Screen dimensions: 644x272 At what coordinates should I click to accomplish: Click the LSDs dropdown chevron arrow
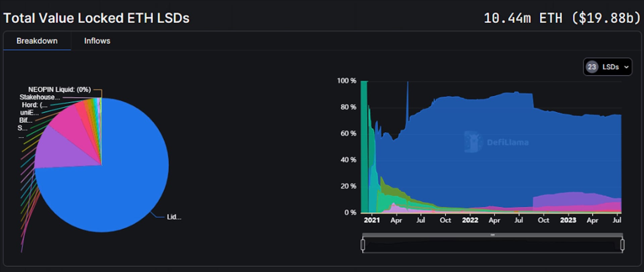(626, 67)
